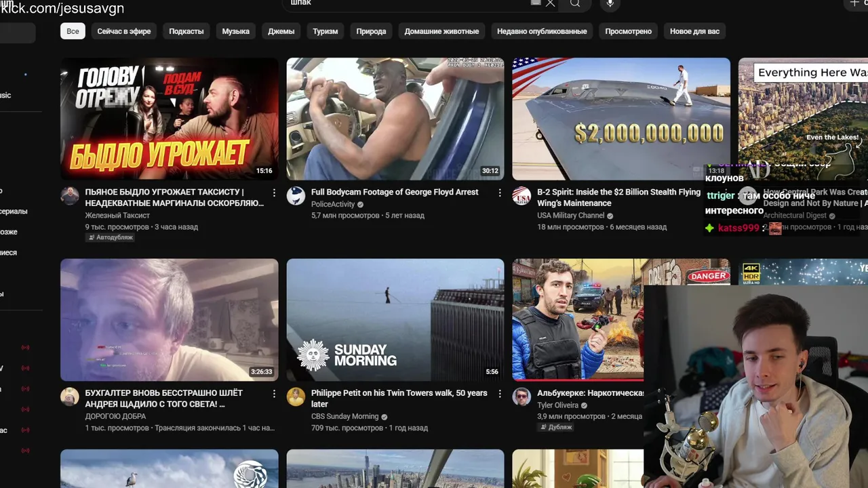Select the Сейчас в эфире chip
Image resolution: width=868 pixels, height=488 pixels.
(x=124, y=31)
